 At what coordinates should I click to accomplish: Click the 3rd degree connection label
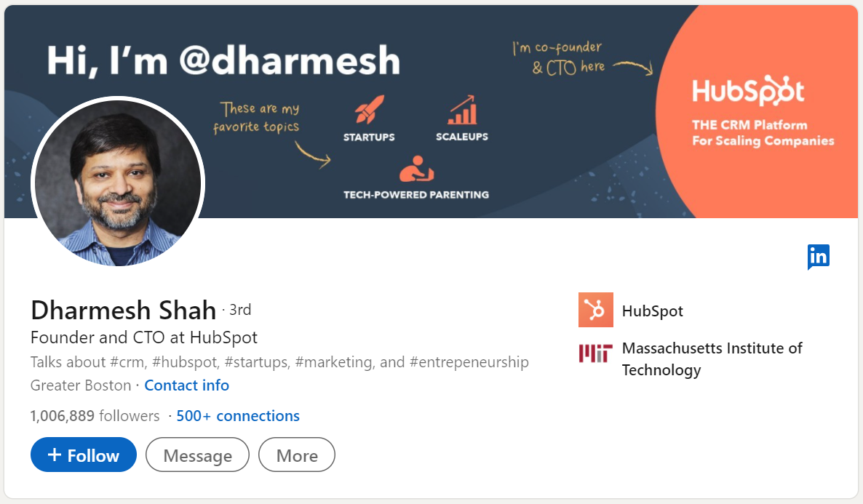pyautogui.click(x=240, y=309)
